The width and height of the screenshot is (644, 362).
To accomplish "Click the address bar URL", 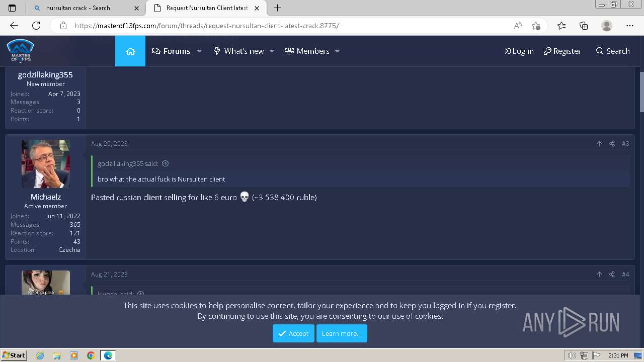I will tap(207, 26).
